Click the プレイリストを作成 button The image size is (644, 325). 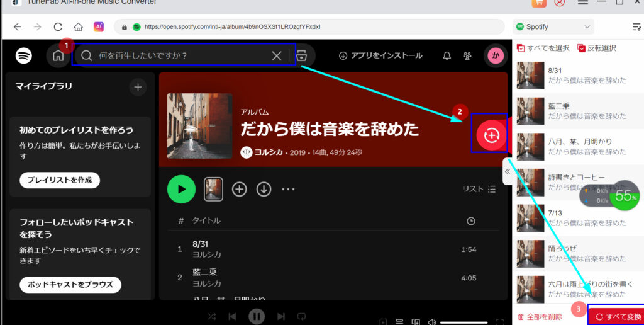click(60, 180)
